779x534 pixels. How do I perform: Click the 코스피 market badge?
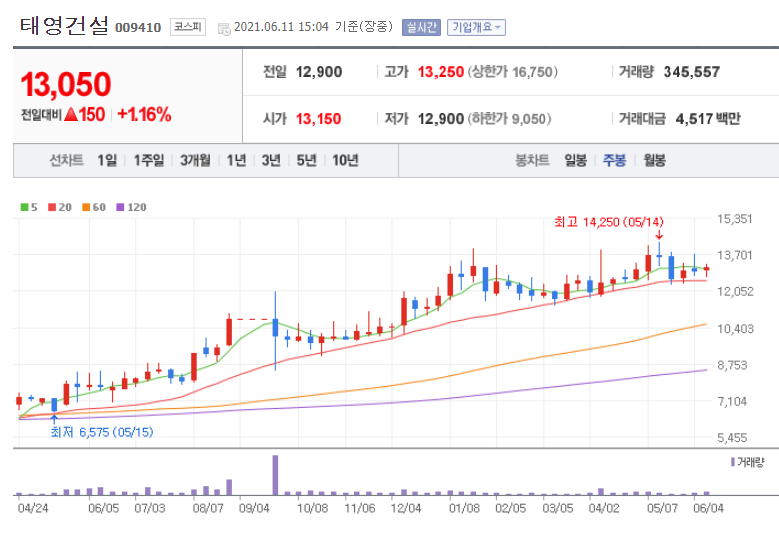(x=188, y=27)
